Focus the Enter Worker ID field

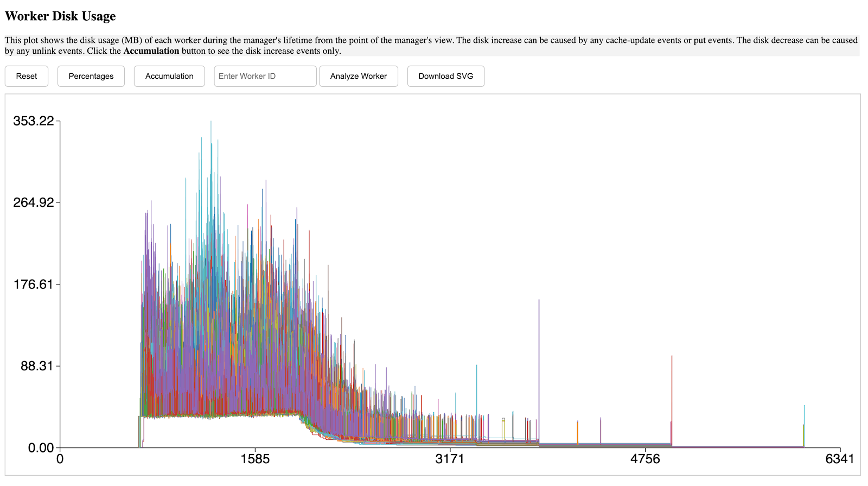point(265,76)
